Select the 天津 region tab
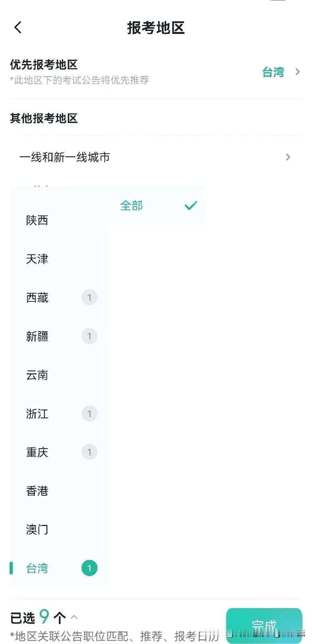The image size is (312, 644). [37, 259]
